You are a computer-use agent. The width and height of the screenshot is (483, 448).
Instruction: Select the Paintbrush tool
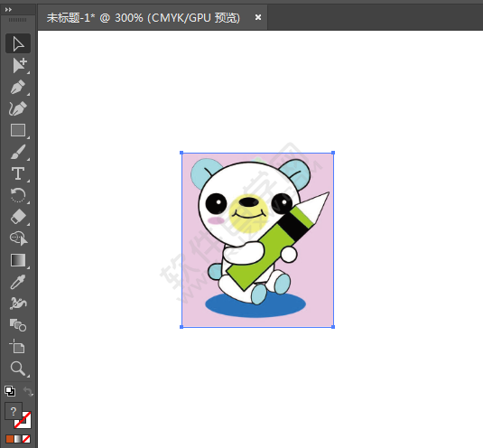pyautogui.click(x=18, y=152)
